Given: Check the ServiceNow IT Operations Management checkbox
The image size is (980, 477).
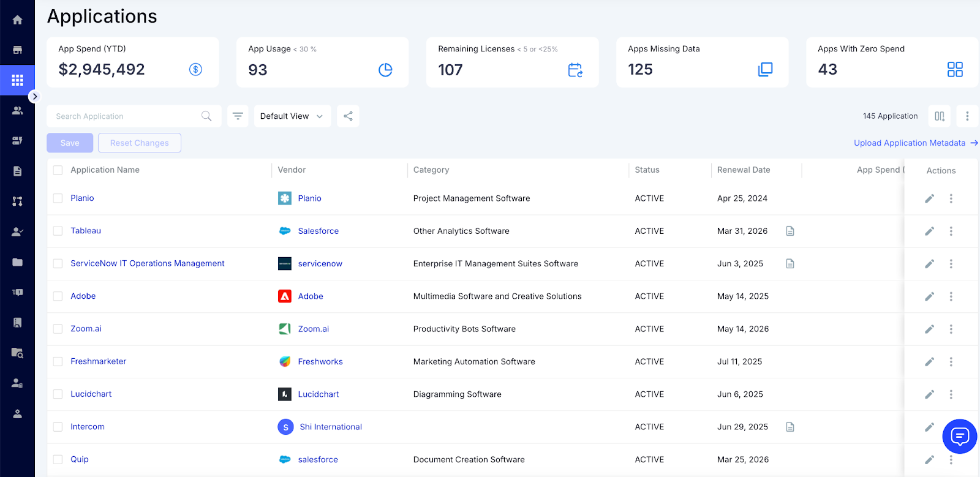Looking at the screenshot, I should pyautogui.click(x=58, y=263).
